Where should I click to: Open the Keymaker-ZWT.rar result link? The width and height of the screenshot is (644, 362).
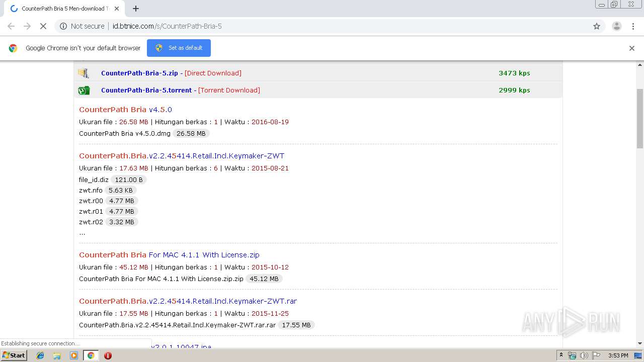tap(188, 301)
